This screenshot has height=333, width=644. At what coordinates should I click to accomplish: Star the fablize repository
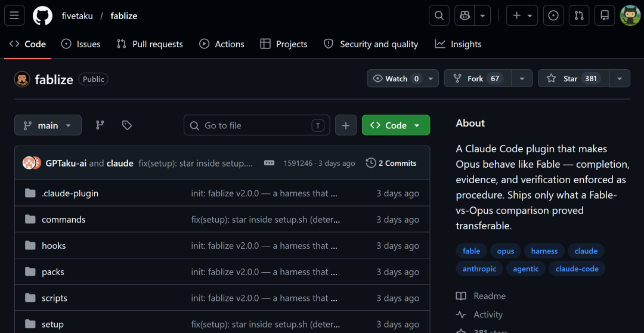tap(574, 79)
